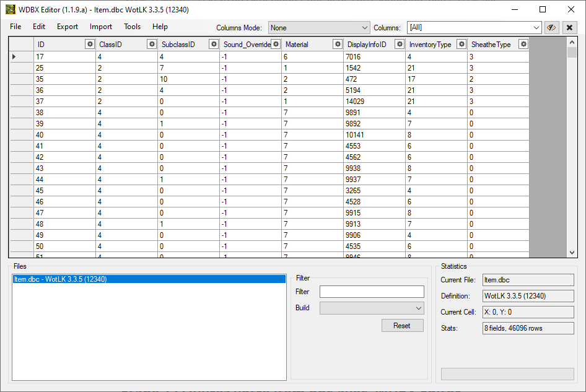
Task: Focus the Filter text input field
Action: click(x=372, y=292)
